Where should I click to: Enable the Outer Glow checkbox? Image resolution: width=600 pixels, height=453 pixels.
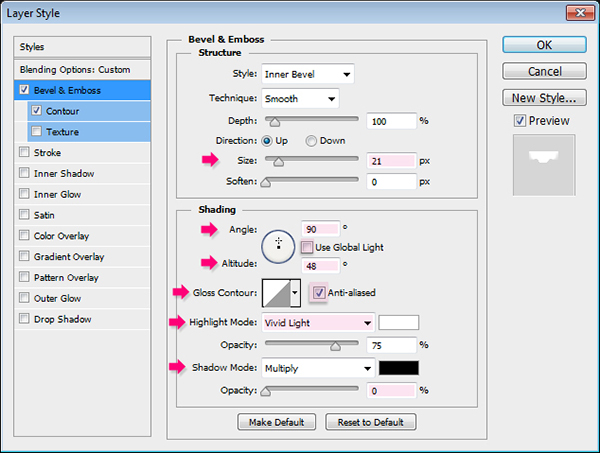pos(24,298)
